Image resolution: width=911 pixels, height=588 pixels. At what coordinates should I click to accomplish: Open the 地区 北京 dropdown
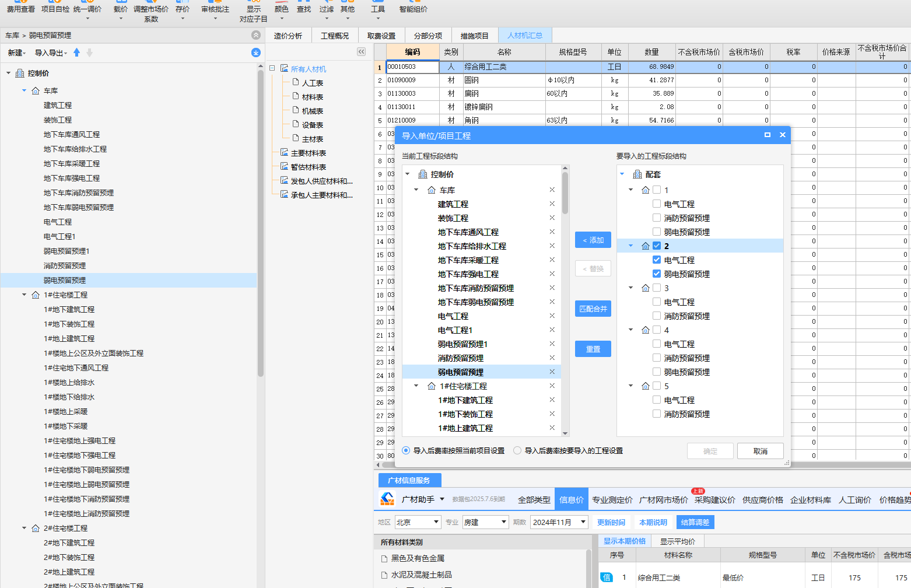(x=418, y=522)
